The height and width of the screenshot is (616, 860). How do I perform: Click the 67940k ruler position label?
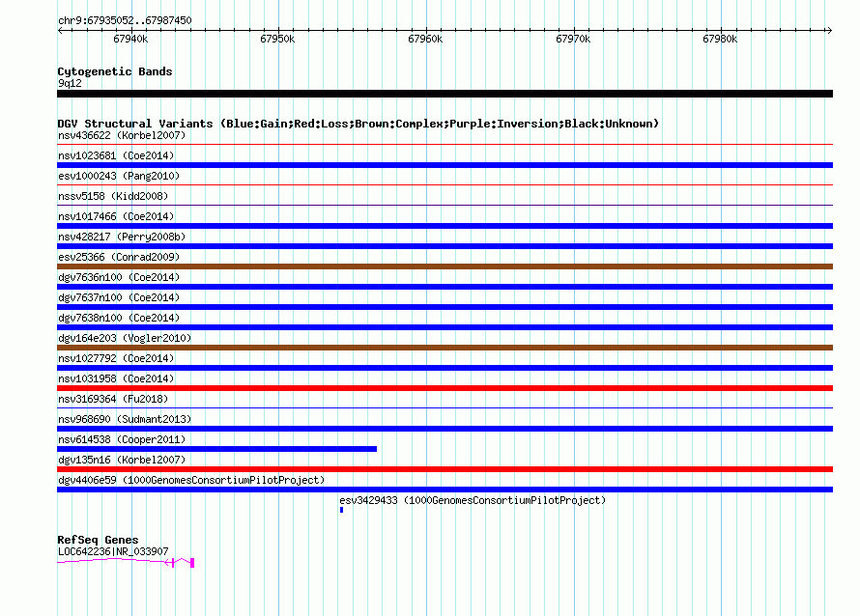130,39
